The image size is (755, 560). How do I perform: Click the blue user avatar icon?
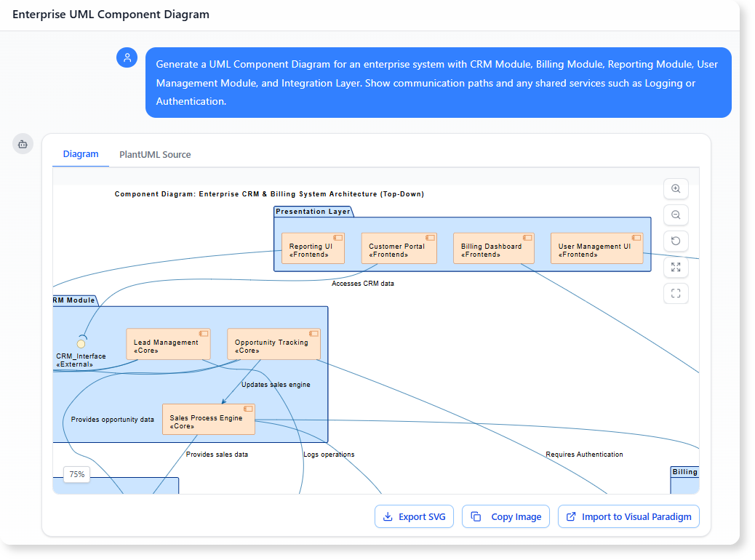(x=127, y=57)
